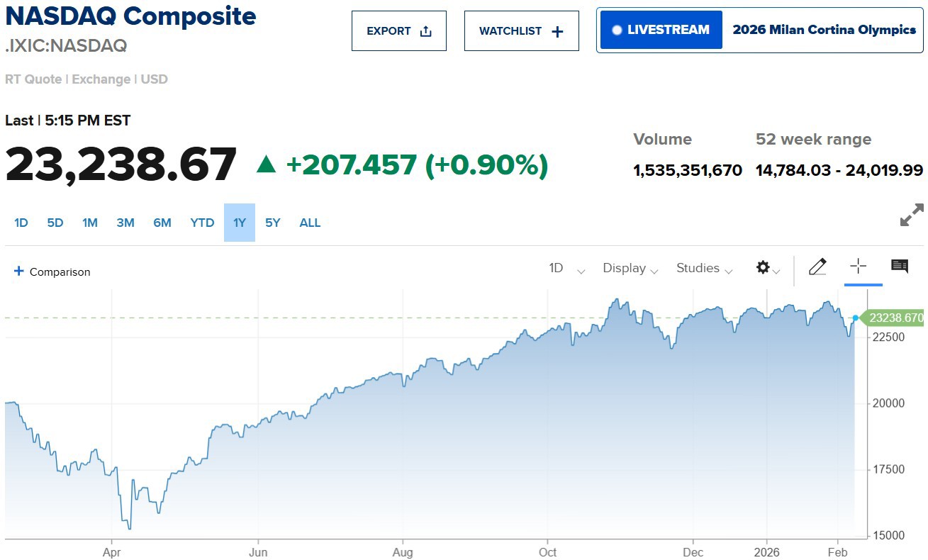Image resolution: width=928 pixels, height=560 pixels.
Task: Open the 1D interval dropdown
Action: (566, 268)
